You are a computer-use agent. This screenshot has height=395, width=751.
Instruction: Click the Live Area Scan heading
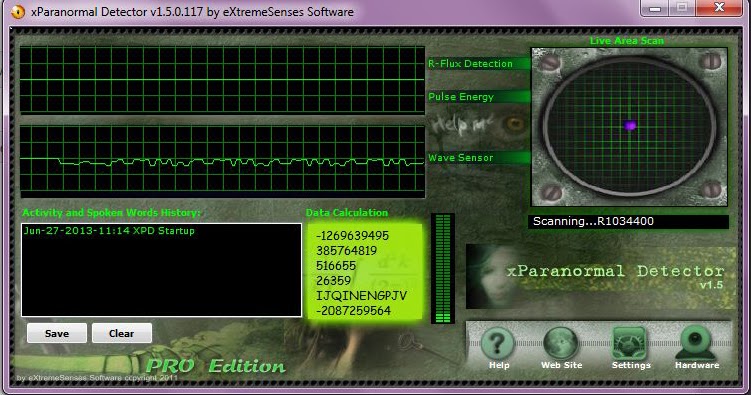point(626,41)
